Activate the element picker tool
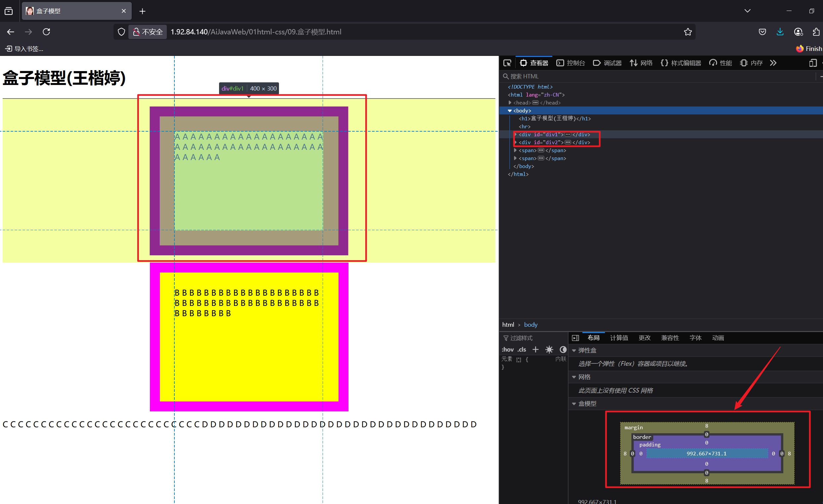The image size is (823, 504). [507, 63]
